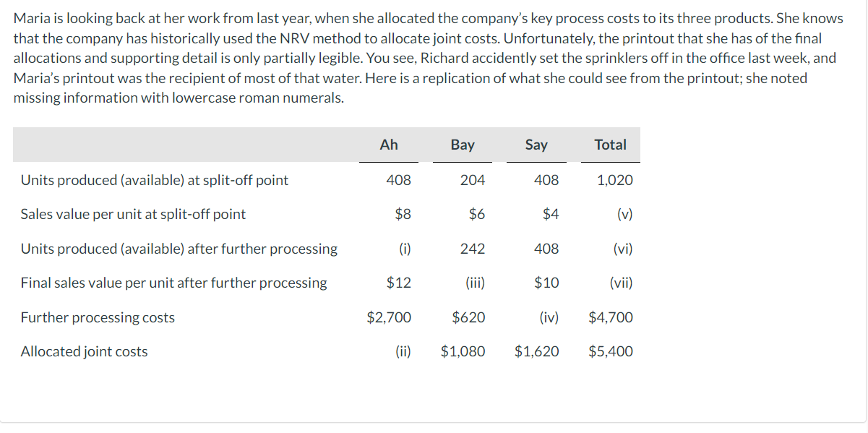Click the Allocated joint costs row label
This screenshot has height=433, width=868.
pyautogui.click(x=84, y=352)
